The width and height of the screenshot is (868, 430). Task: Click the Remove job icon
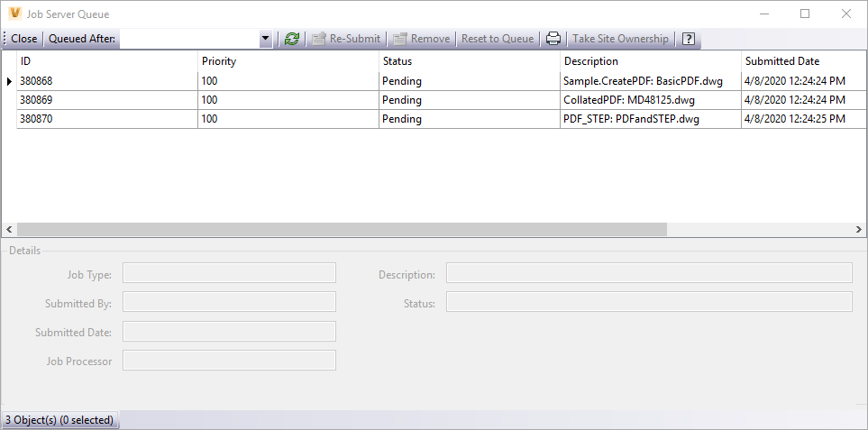tap(399, 39)
